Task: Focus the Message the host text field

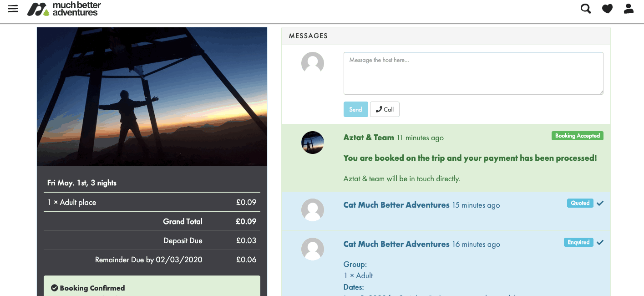Action: (473, 73)
